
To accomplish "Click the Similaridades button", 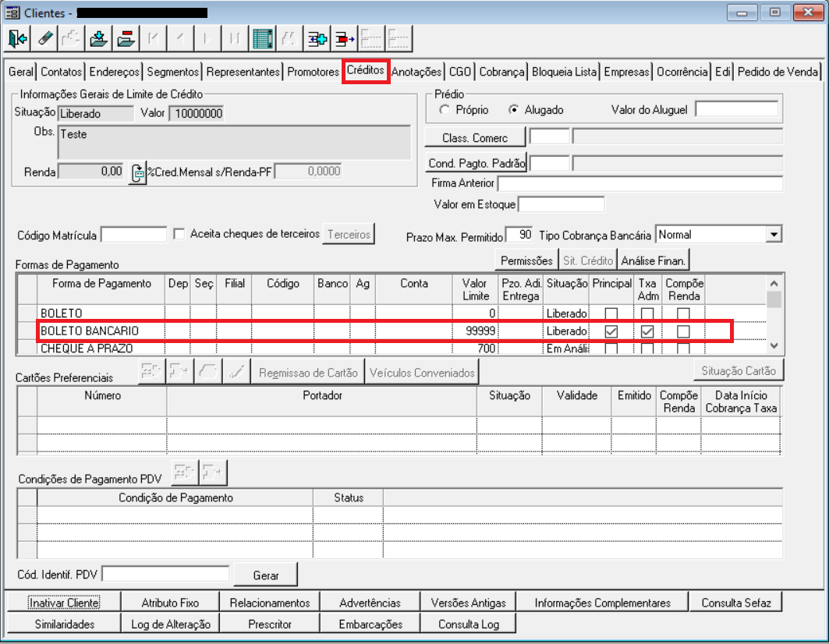I will pos(65,624).
